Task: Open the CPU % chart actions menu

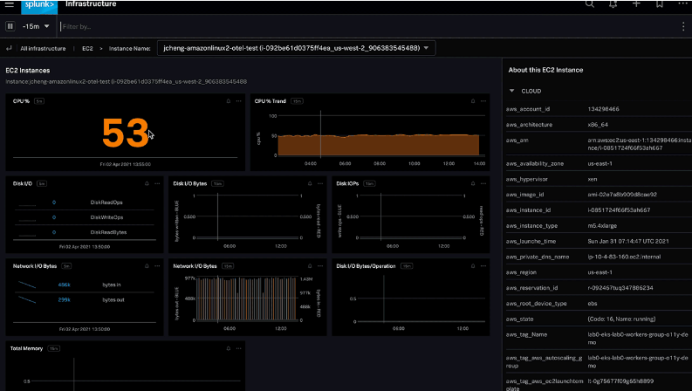Action: [x=239, y=101]
